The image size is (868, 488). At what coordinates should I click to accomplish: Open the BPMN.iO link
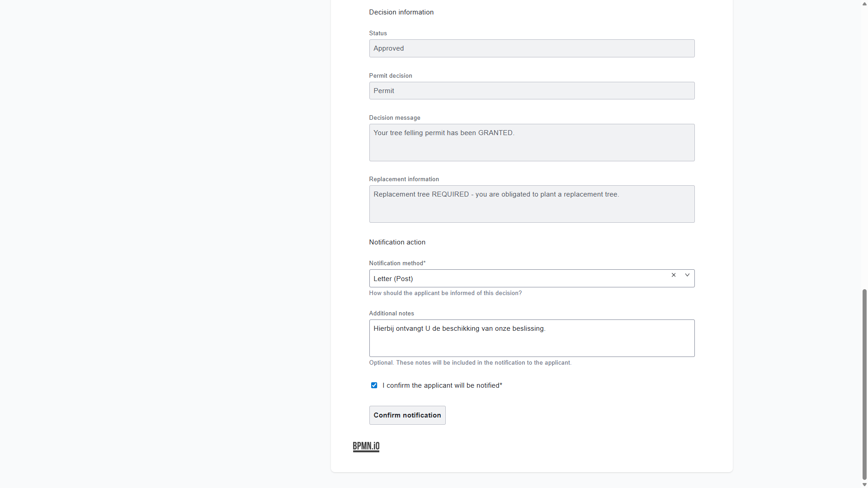coord(366,446)
